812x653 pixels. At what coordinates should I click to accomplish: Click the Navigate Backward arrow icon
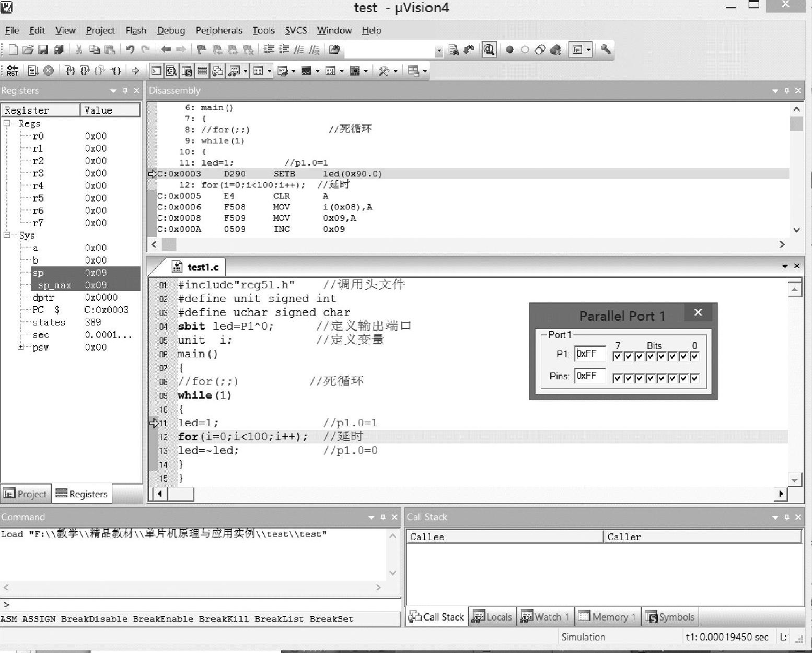tap(166, 50)
